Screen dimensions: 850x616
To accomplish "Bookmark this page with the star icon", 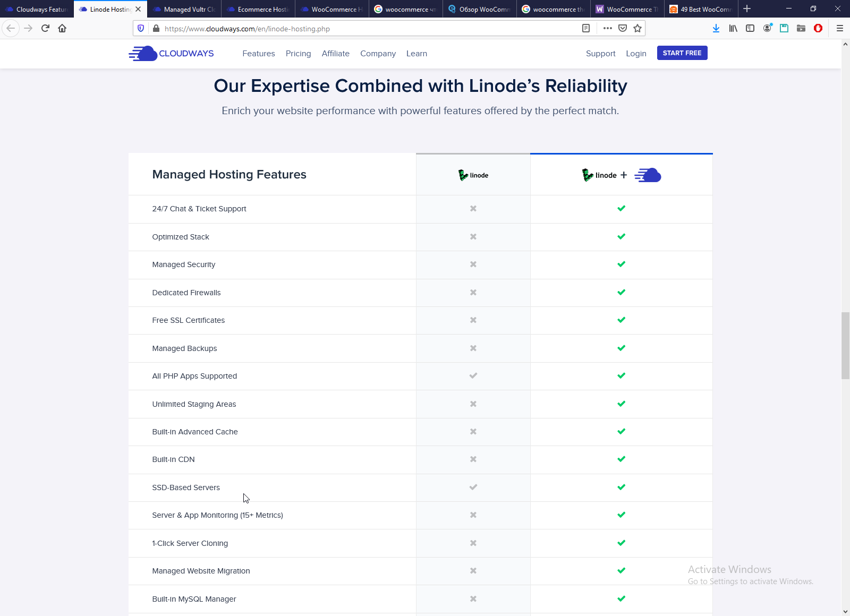I will click(x=637, y=29).
